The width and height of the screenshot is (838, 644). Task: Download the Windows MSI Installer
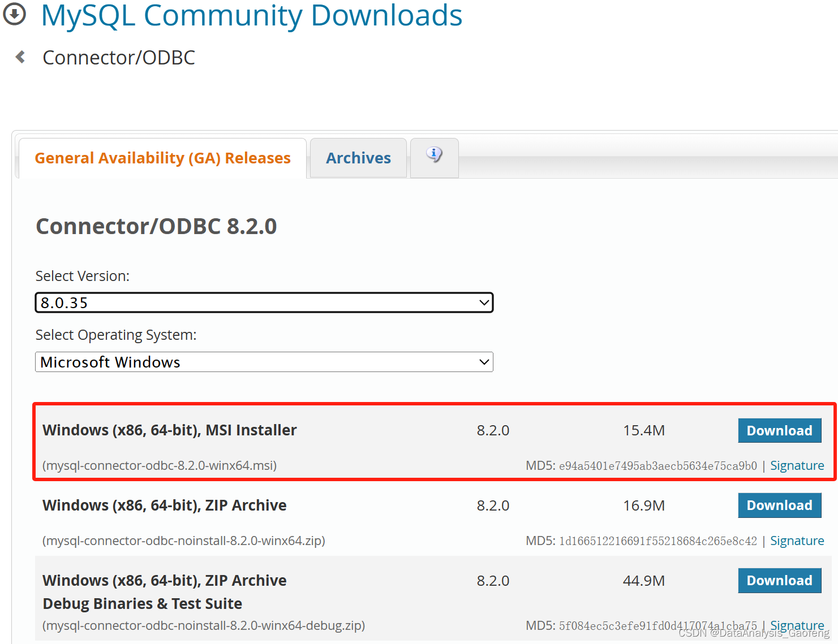tap(779, 430)
